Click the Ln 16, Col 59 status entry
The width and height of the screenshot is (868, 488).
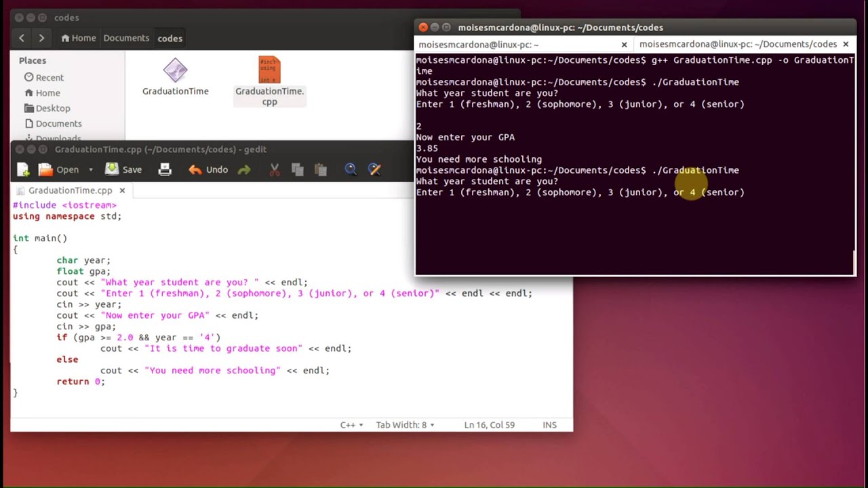[490, 425]
